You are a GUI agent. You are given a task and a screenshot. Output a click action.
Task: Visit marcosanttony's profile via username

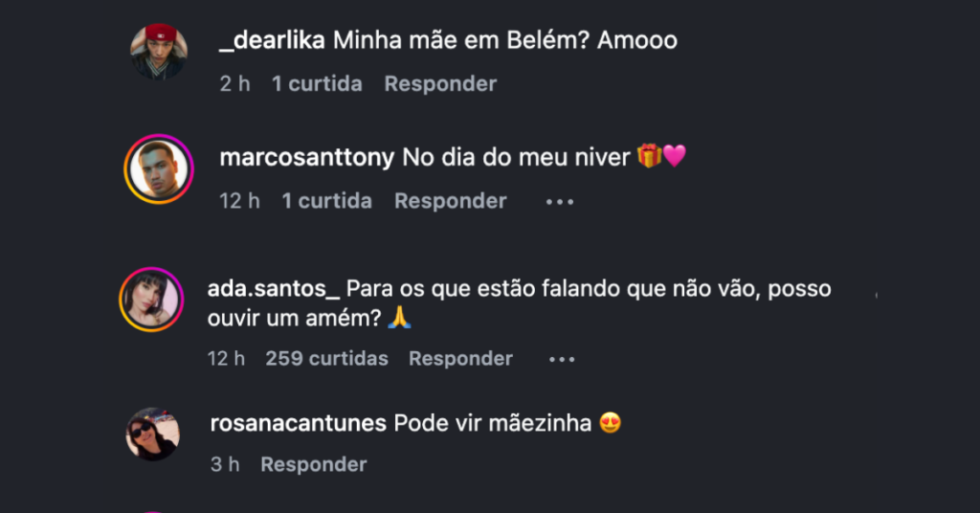tap(306, 157)
